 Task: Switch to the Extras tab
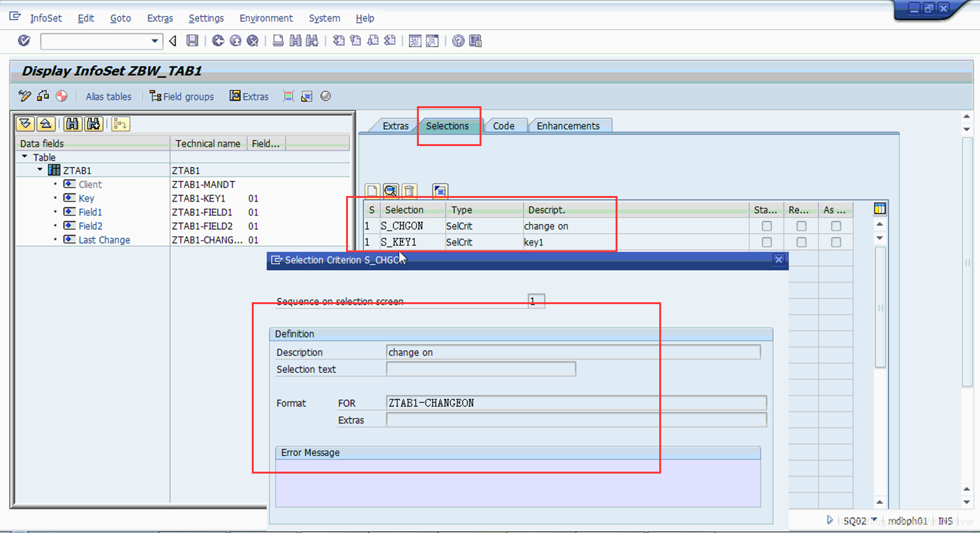[395, 126]
